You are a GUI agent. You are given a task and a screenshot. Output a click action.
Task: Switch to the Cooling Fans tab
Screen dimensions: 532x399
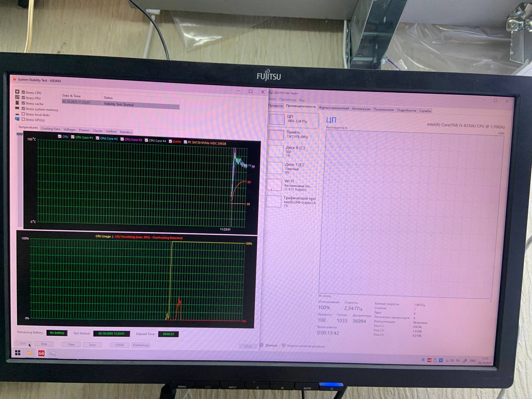click(50, 129)
